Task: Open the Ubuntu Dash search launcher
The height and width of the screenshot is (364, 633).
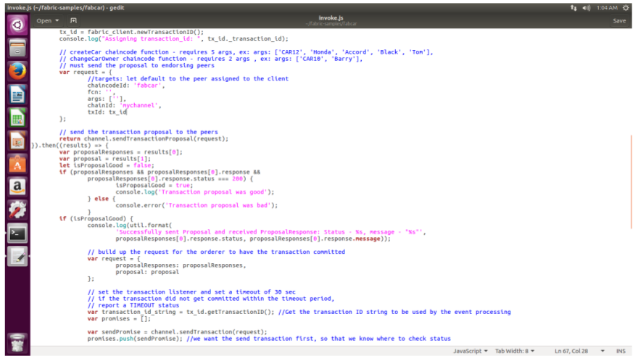Action: [16, 24]
